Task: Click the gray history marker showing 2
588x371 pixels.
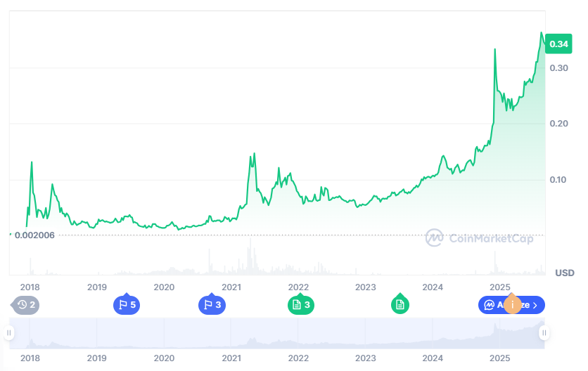Action: 25,305
